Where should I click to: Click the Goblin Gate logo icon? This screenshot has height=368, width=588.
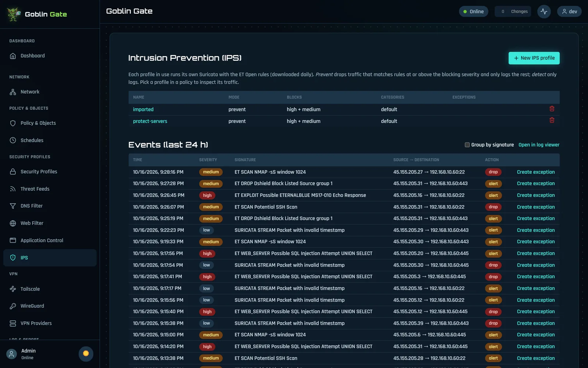point(14,14)
